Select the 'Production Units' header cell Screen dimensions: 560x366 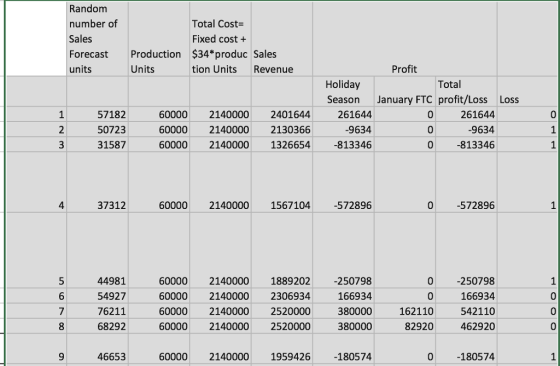click(x=159, y=39)
